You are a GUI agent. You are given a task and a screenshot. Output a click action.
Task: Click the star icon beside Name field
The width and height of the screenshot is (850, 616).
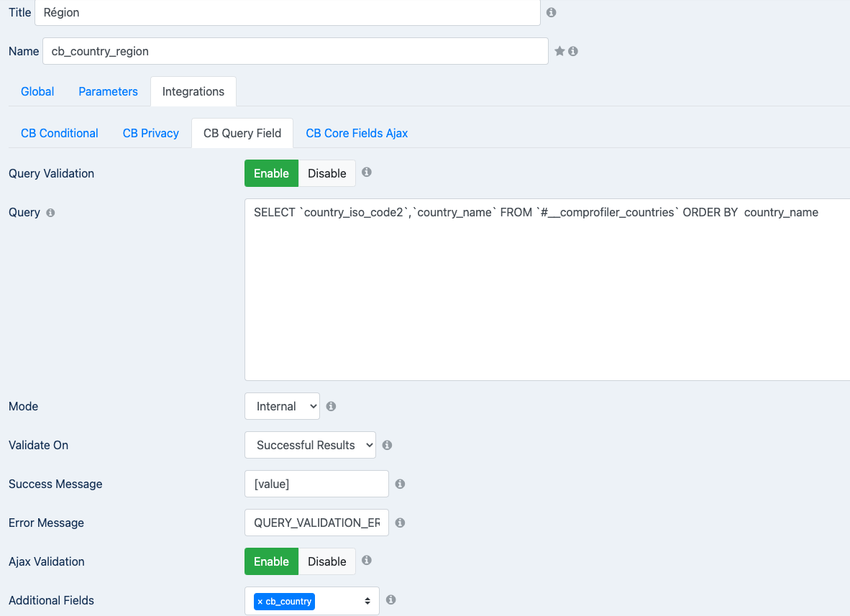[x=559, y=51]
